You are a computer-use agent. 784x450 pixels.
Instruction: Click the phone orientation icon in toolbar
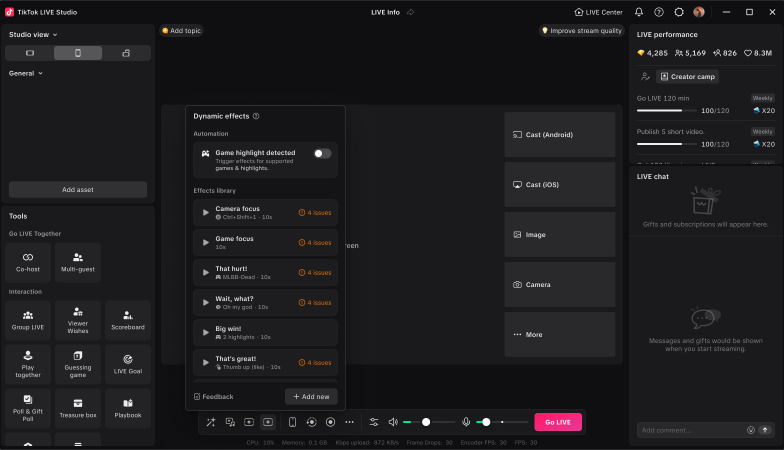point(292,422)
